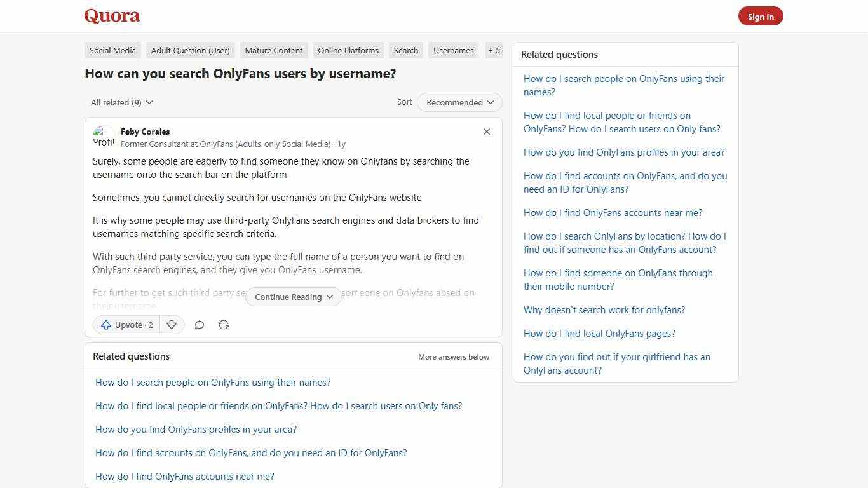Screen dimensions: 868x488
Task: Expand the All related (9) filter
Action: pyautogui.click(x=121, y=102)
